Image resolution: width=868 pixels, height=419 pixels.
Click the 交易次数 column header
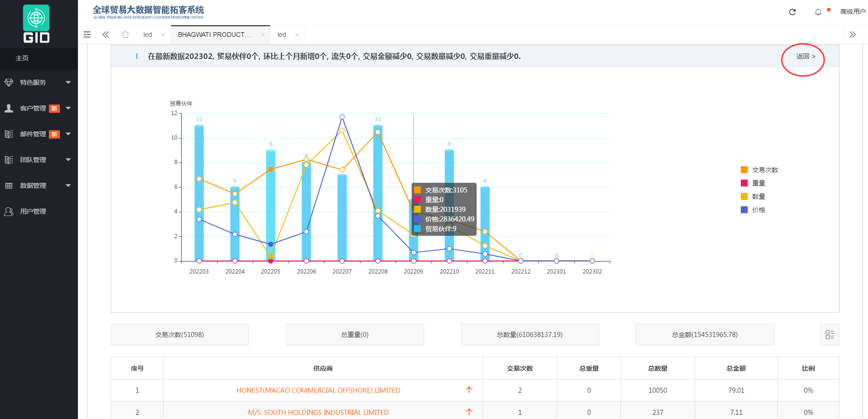coord(520,368)
